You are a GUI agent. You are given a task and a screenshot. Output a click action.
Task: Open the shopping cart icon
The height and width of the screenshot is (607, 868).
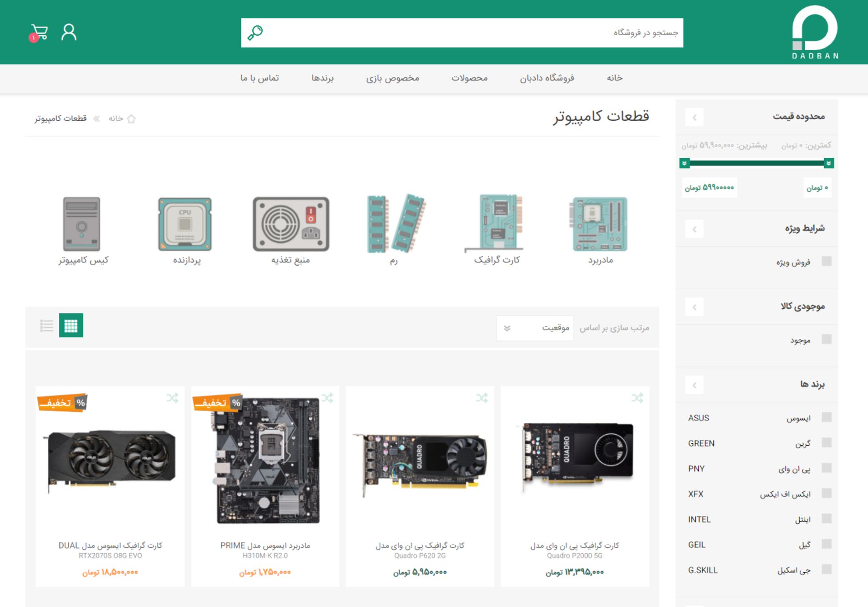(x=39, y=33)
